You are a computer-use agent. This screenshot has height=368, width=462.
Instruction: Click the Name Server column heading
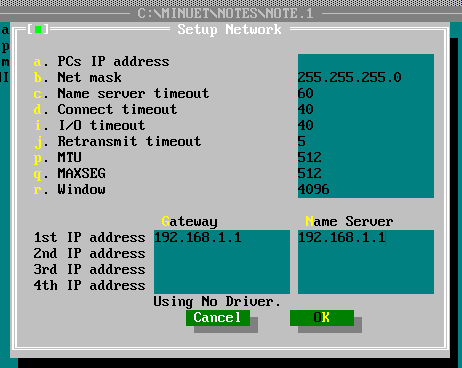[349, 222]
